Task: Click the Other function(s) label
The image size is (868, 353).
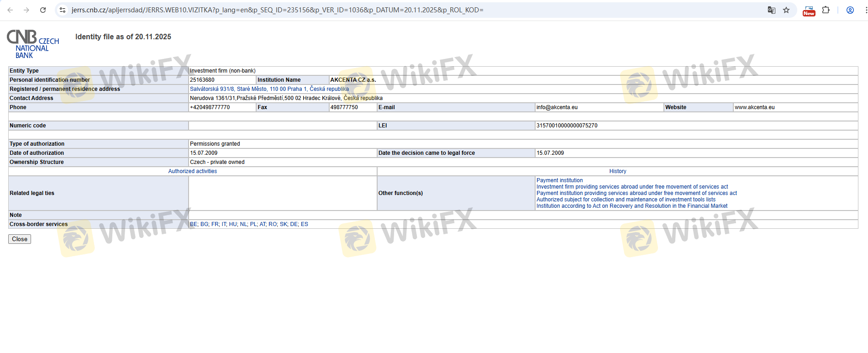Action: [400, 193]
